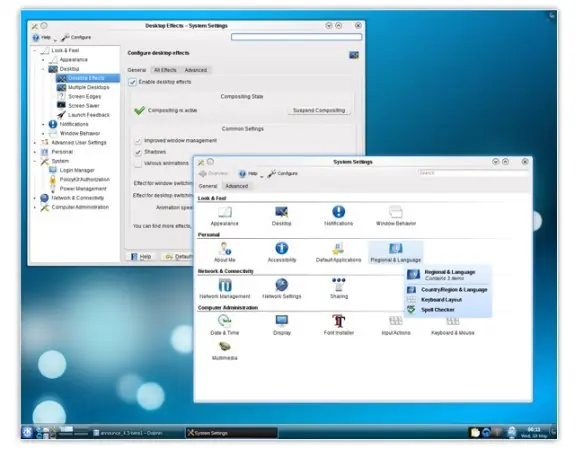The height and width of the screenshot is (449, 575).
Task: Click the Desktop Effects window search field
Action: [x=296, y=37]
